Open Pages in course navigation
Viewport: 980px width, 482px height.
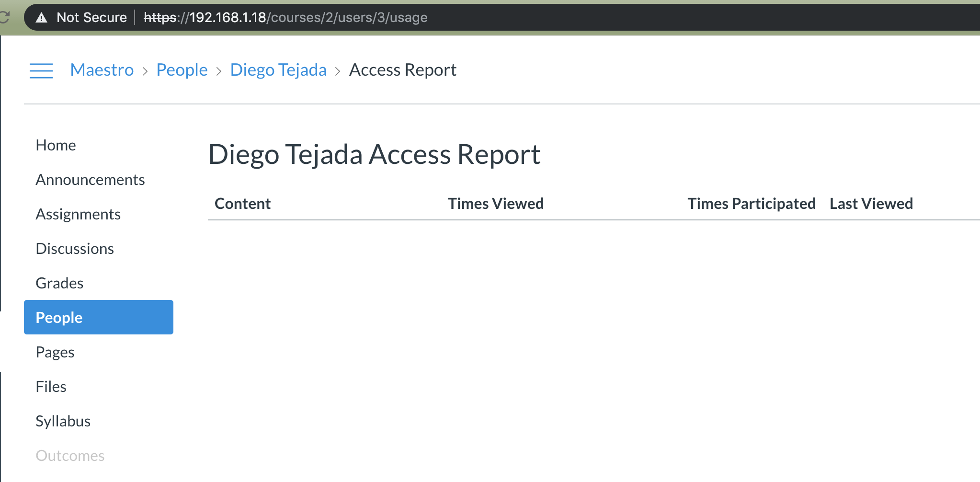coord(55,352)
